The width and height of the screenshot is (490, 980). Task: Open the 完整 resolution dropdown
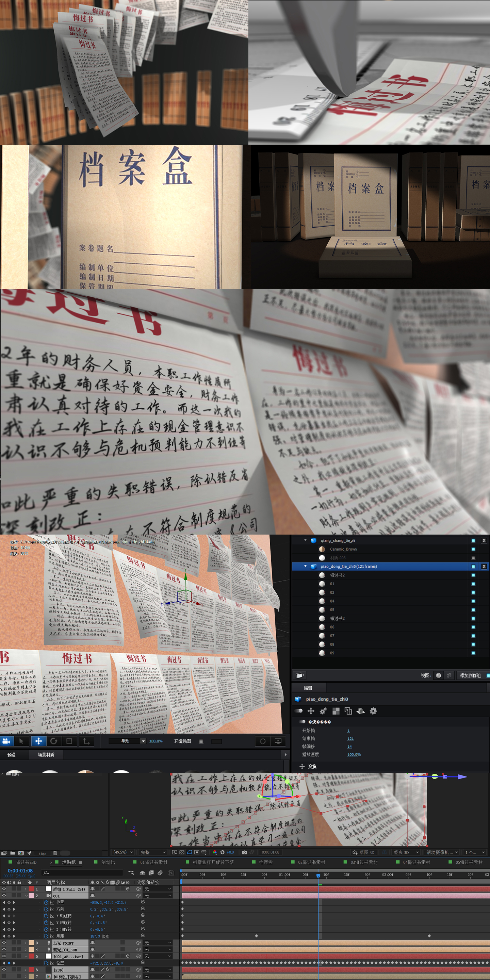click(153, 852)
